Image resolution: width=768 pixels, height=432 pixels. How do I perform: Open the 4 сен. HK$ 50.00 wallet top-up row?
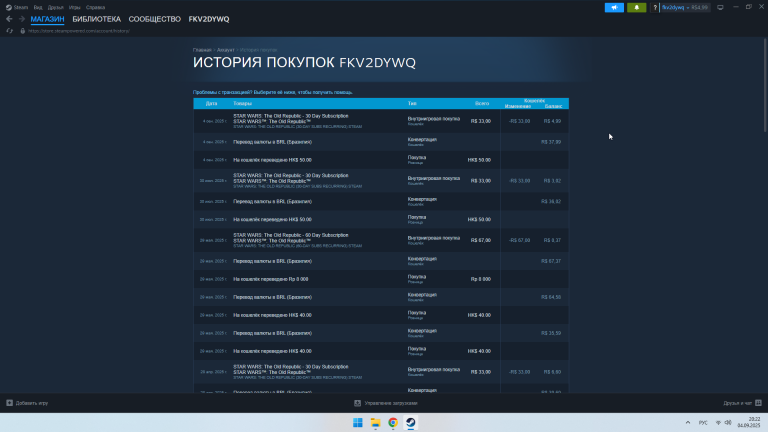381,160
